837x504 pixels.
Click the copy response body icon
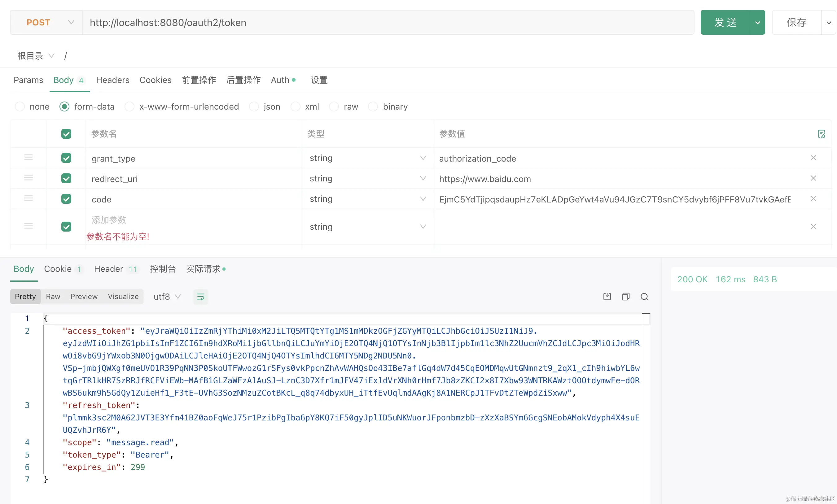pos(625,297)
